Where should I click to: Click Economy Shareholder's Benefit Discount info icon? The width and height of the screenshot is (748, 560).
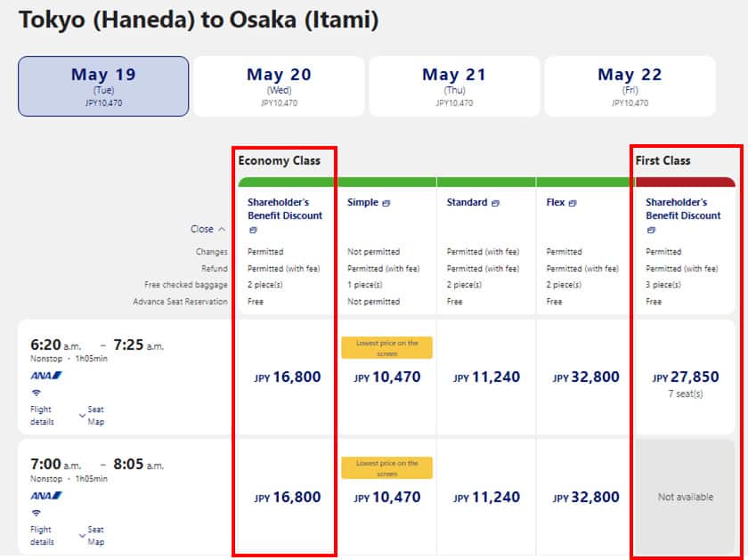(x=253, y=230)
